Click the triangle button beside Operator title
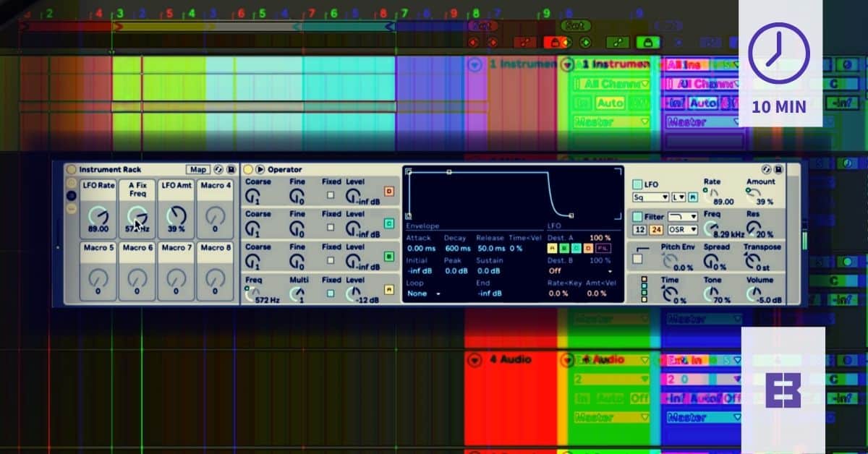The image size is (868, 454). click(260, 170)
